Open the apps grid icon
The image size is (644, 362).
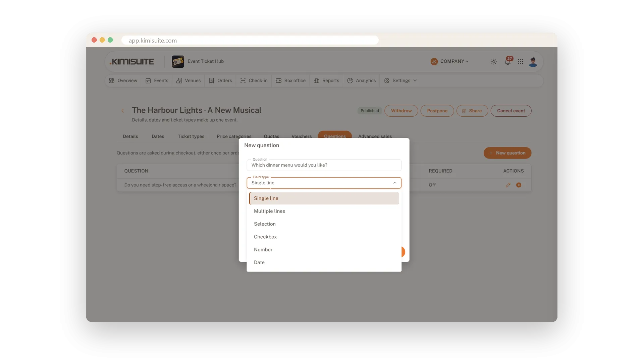point(521,62)
